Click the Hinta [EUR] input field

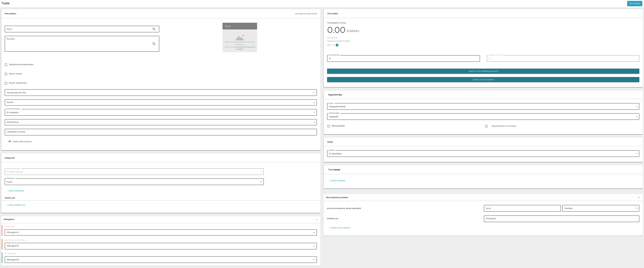[x=403, y=58]
